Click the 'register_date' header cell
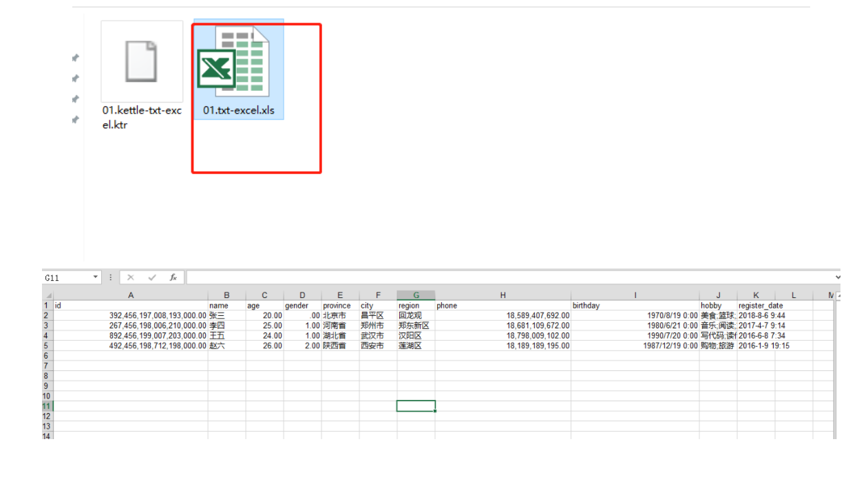Viewport: 868px width, 477px height. click(756, 306)
